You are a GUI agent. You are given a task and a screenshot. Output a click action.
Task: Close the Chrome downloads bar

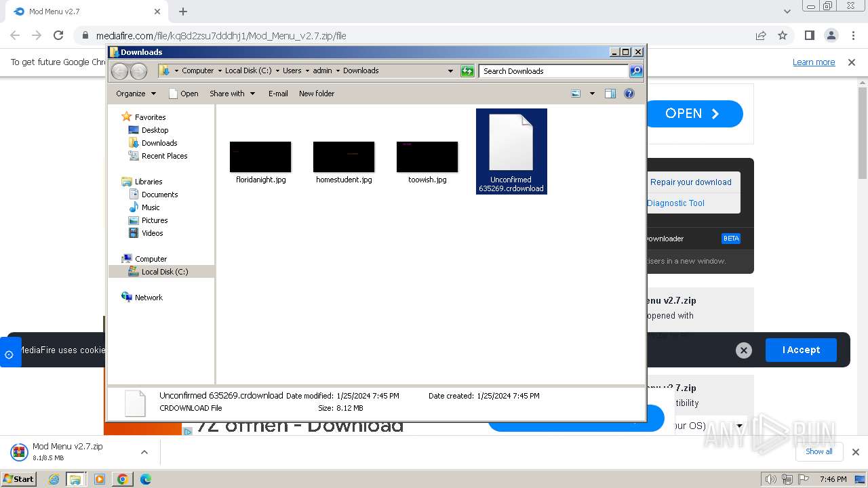[855, 452]
